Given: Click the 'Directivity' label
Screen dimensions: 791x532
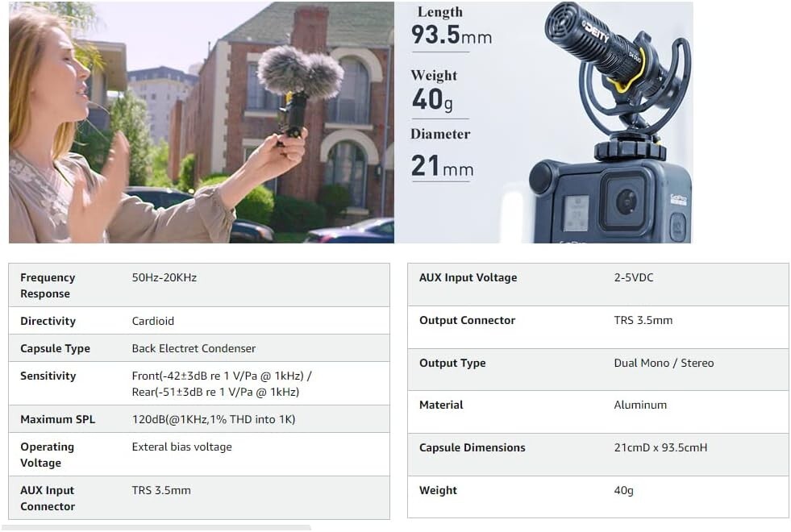Looking at the screenshot, I should (x=48, y=322).
